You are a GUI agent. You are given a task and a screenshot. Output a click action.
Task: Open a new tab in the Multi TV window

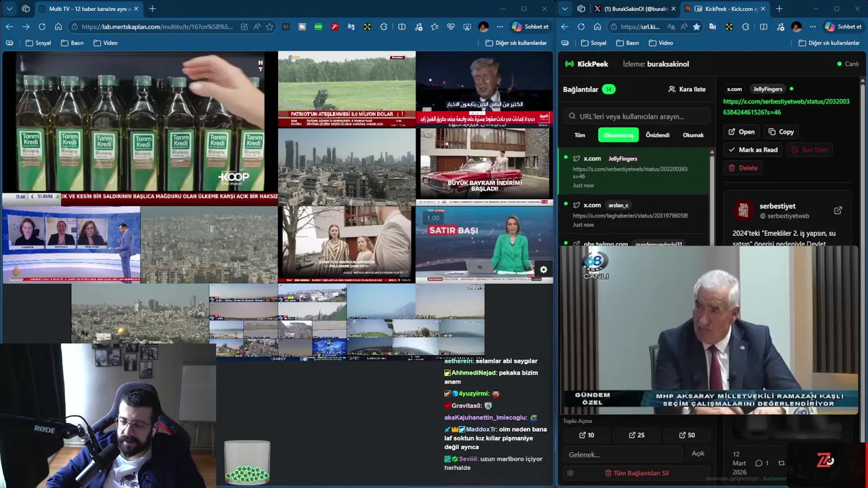click(x=152, y=9)
